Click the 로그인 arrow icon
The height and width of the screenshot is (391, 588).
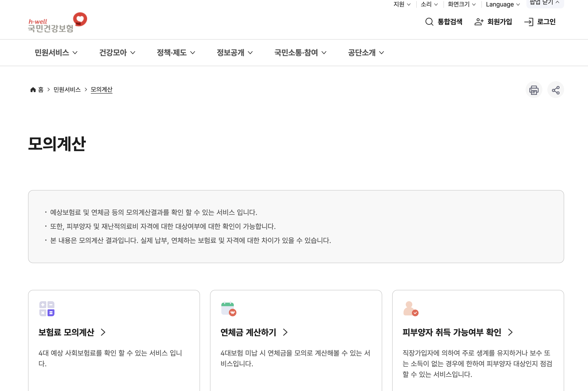[529, 22]
